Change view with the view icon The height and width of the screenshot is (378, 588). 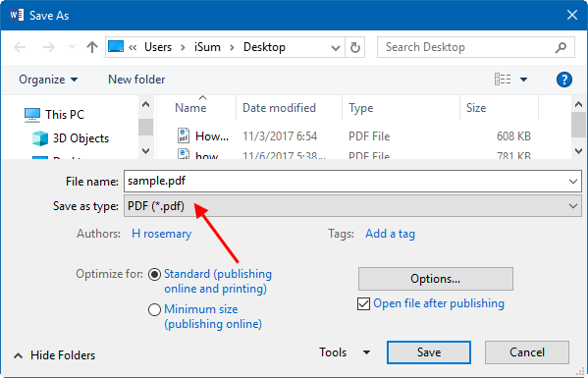pos(503,80)
